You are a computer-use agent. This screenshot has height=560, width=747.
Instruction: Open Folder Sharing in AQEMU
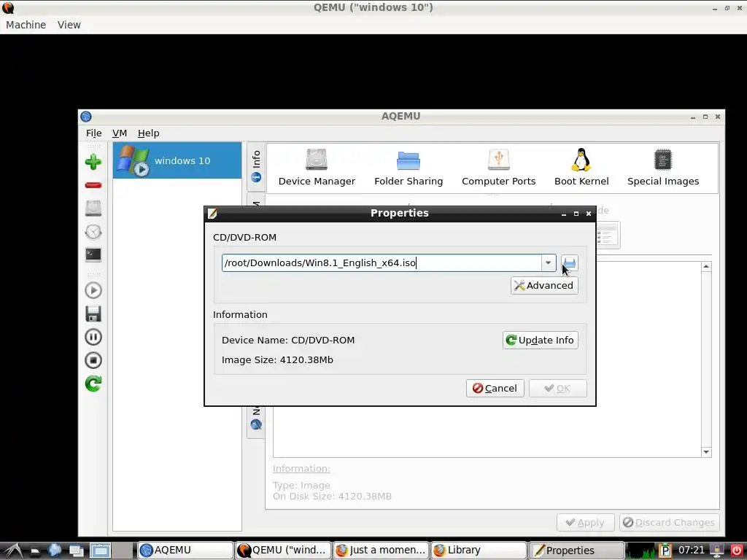pyautogui.click(x=409, y=168)
